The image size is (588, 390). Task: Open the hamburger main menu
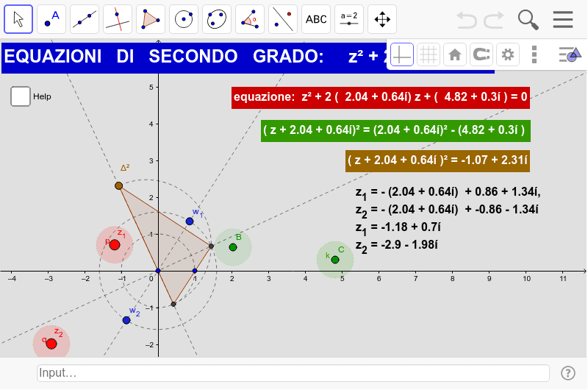pyautogui.click(x=563, y=20)
